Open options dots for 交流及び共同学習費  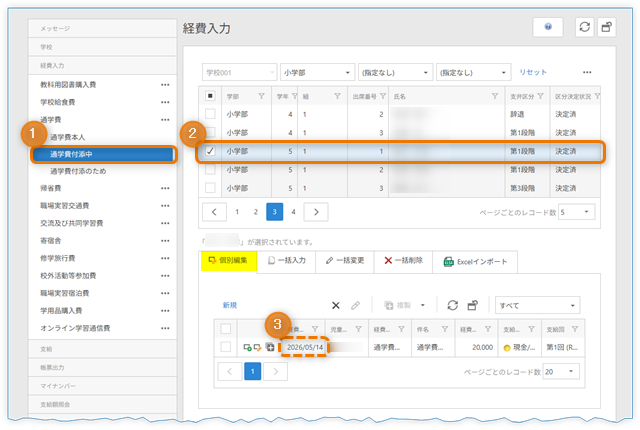click(165, 224)
